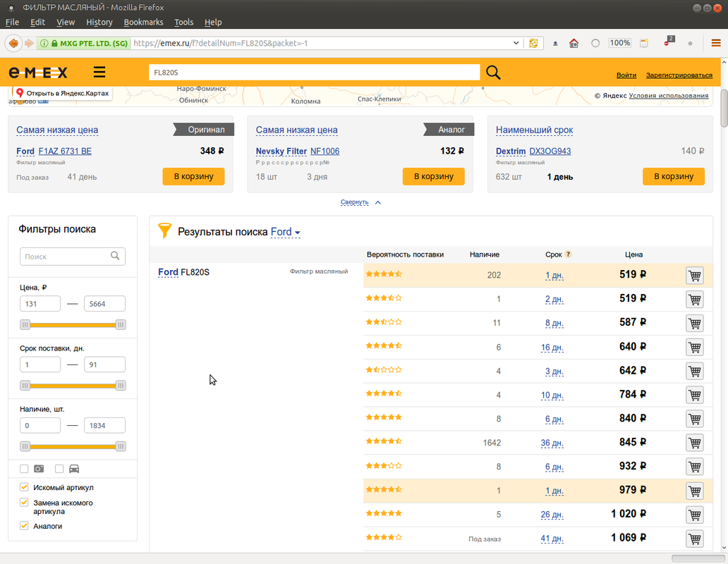Open the 36 дн. delivery term link

[x=552, y=443]
